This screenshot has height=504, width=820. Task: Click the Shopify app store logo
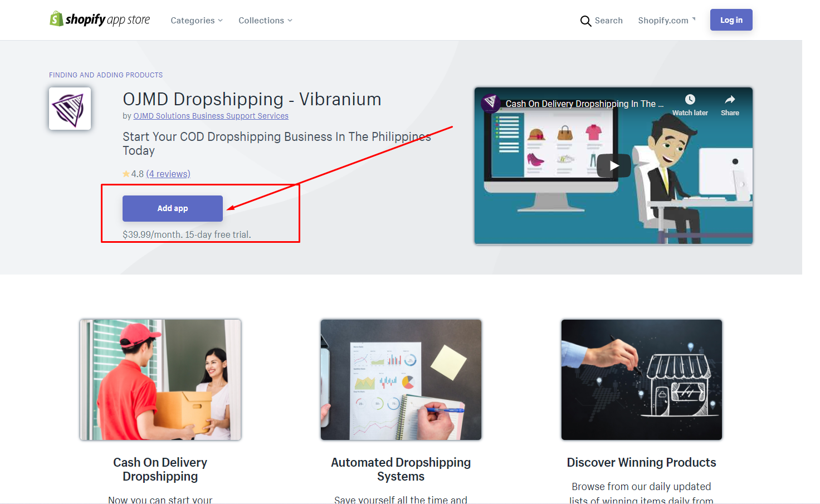(x=100, y=19)
